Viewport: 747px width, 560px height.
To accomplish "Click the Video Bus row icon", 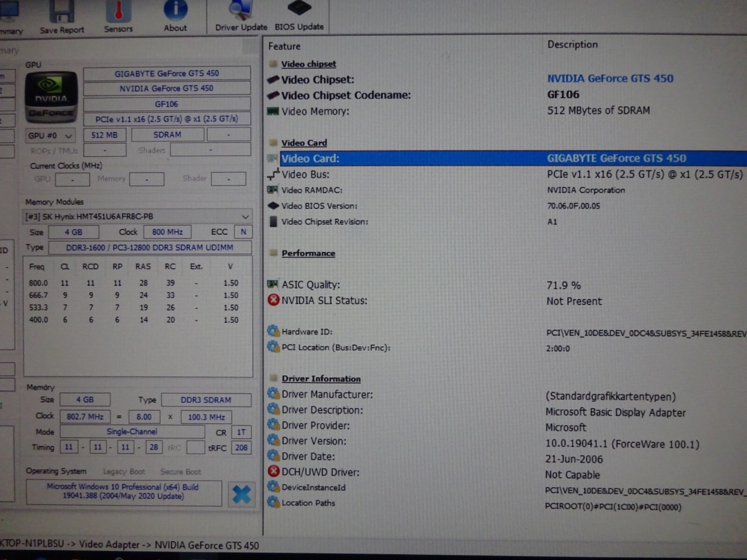I will tap(273, 175).
